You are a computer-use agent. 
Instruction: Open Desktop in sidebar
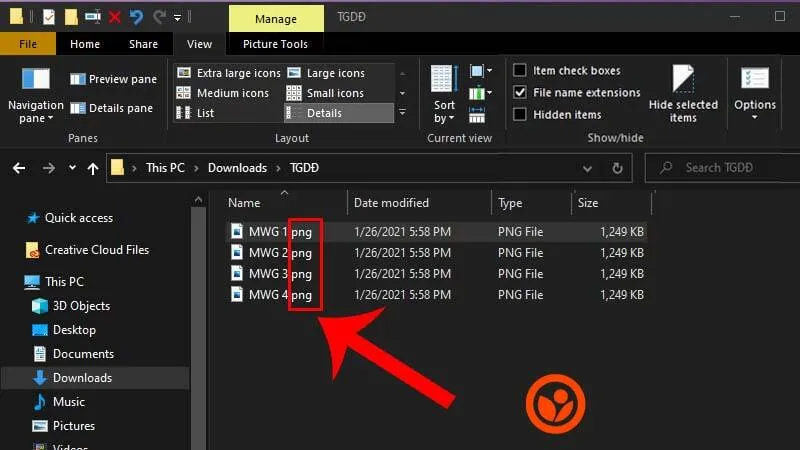point(64,330)
